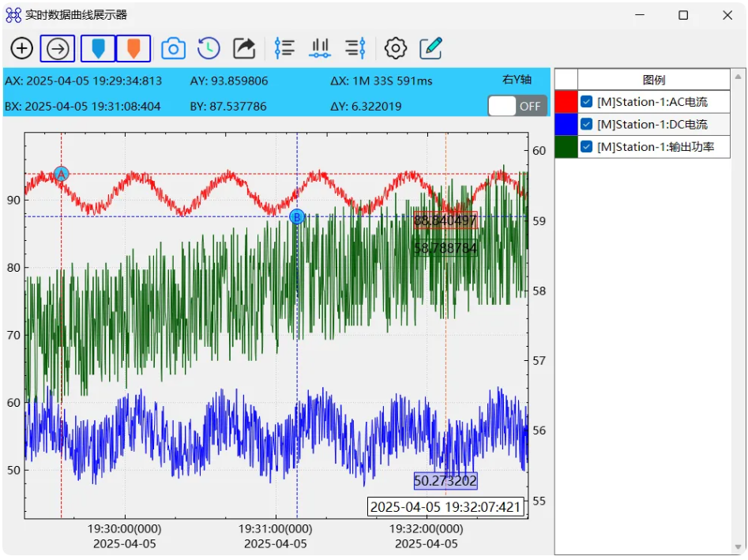Open the gear settings icon

tap(396, 48)
